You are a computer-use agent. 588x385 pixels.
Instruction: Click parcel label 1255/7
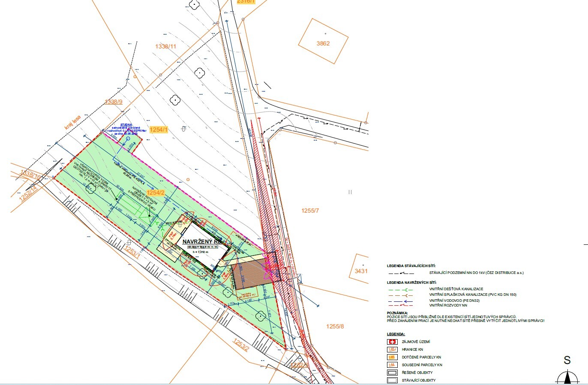pos(310,211)
